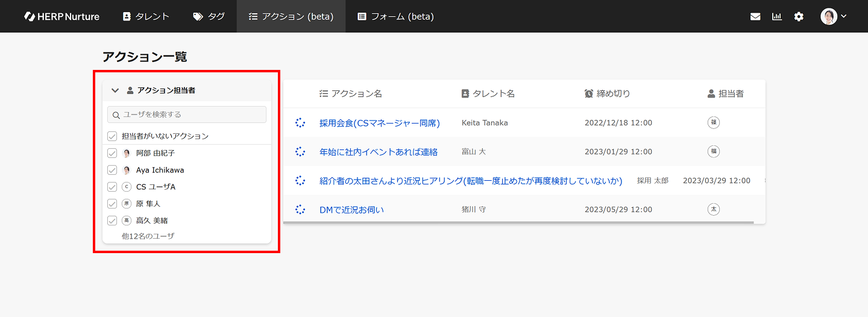Uncheck the 阿部 由紀子 checkbox

[112, 153]
